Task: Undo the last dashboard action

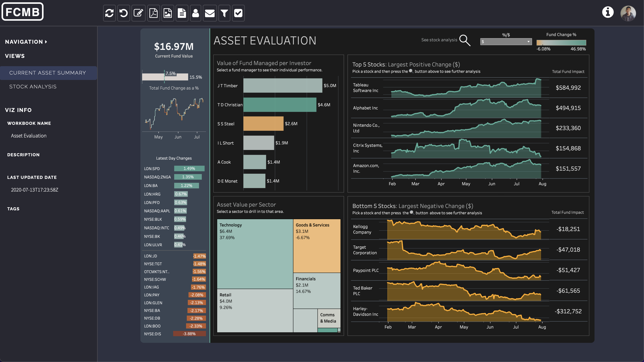Action: 124,13
